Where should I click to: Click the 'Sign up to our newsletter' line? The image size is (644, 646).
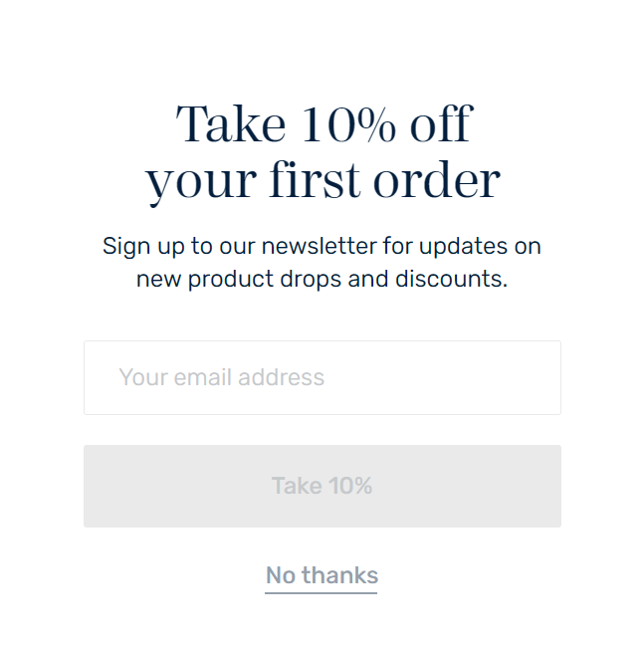click(322, 246)
